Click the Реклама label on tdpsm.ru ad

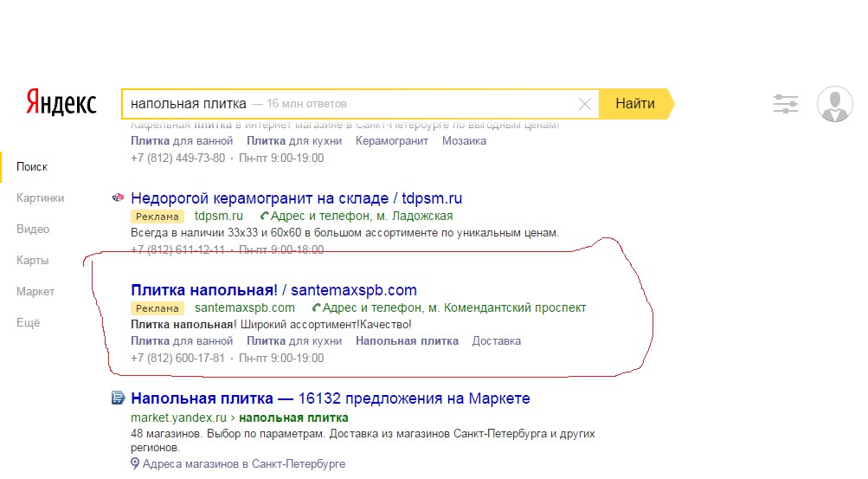point(158,217)
